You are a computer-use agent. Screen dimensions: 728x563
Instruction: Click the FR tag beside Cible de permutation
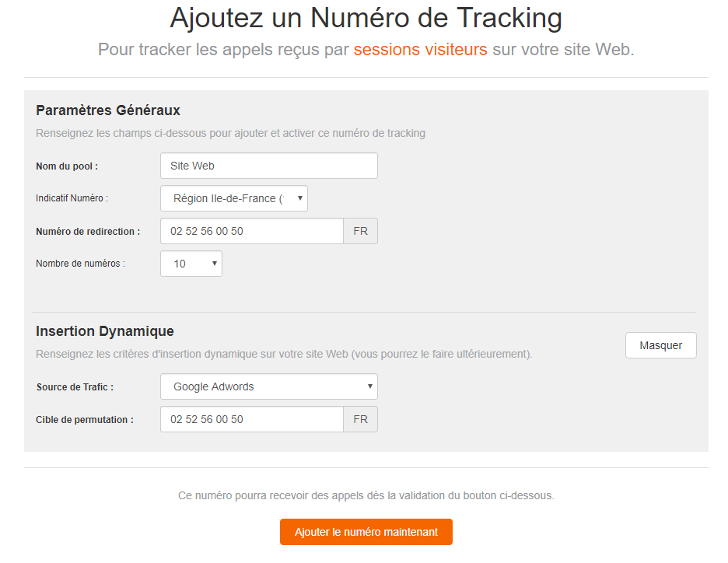pyautogui.click(x=360, y=419)
